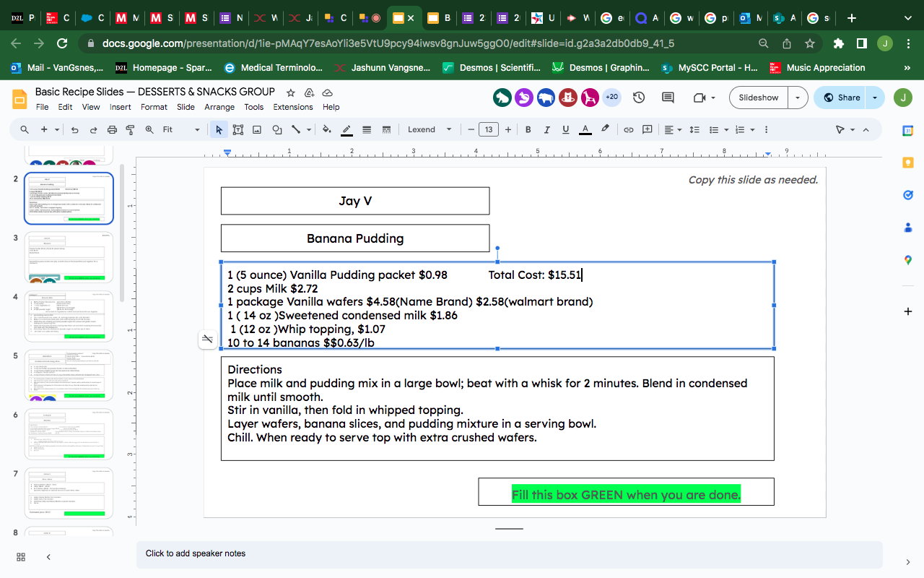Open the Arrange menu
The image size is (924, 578).
(219, 107)
